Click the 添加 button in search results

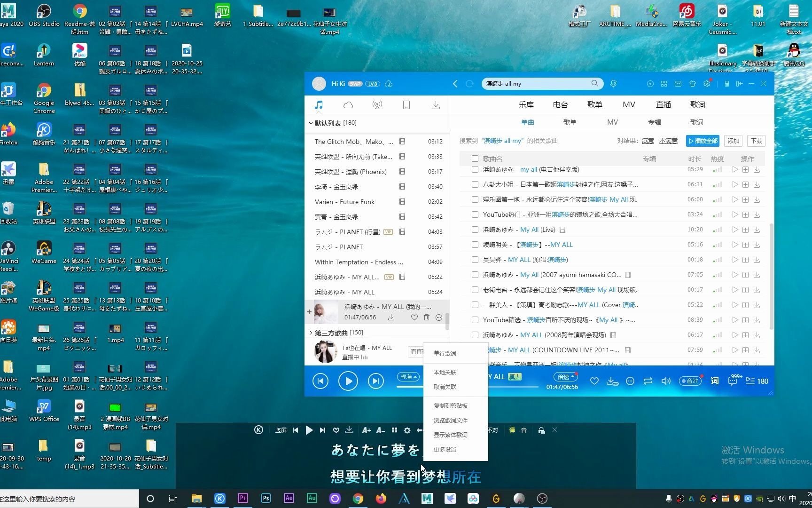(x=733, y=141)
